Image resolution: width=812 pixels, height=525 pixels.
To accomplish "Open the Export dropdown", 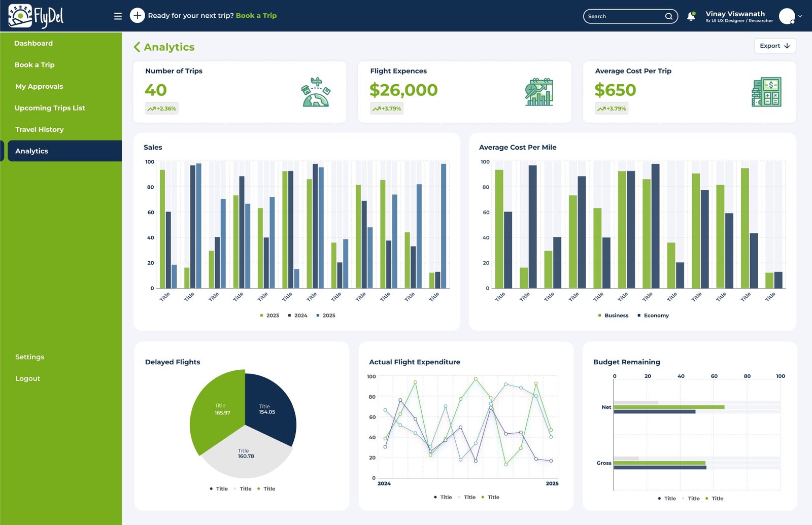I will (774, 46).
